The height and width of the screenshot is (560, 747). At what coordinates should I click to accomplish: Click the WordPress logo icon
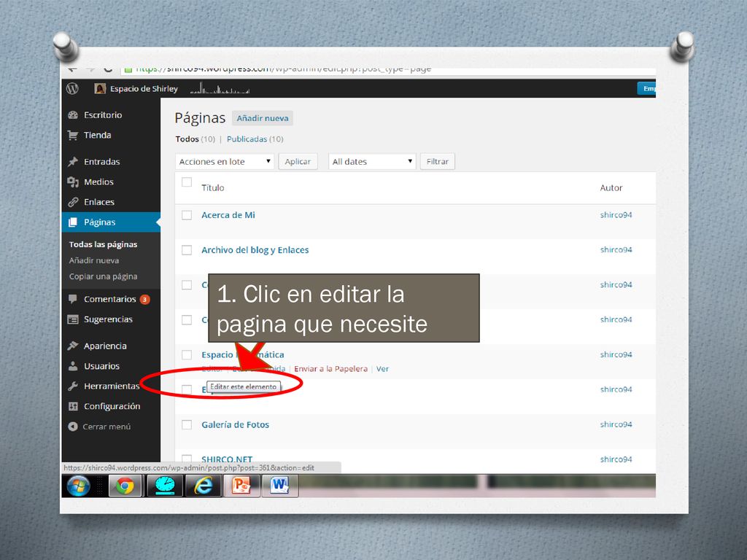tap(72, 88)
